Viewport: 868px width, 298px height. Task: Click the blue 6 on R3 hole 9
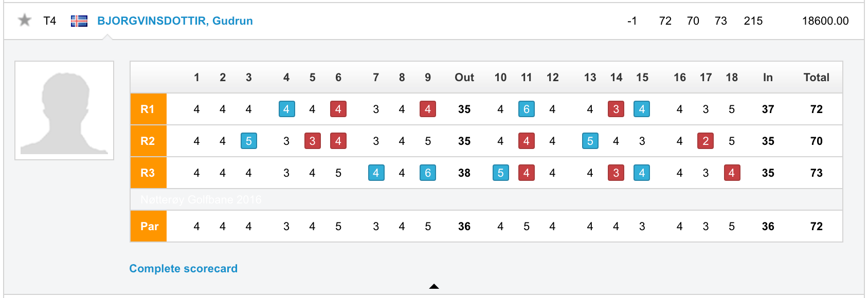pyautogui.click(x=428, y=173)
